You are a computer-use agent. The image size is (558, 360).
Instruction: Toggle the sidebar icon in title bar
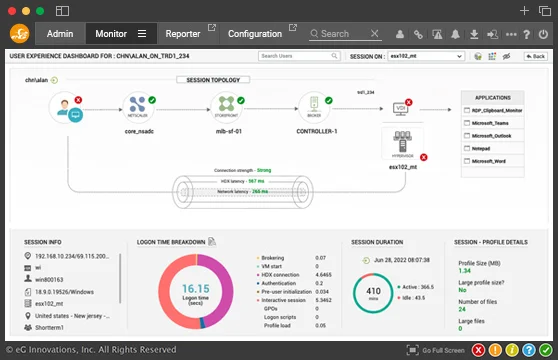[62, 11]
